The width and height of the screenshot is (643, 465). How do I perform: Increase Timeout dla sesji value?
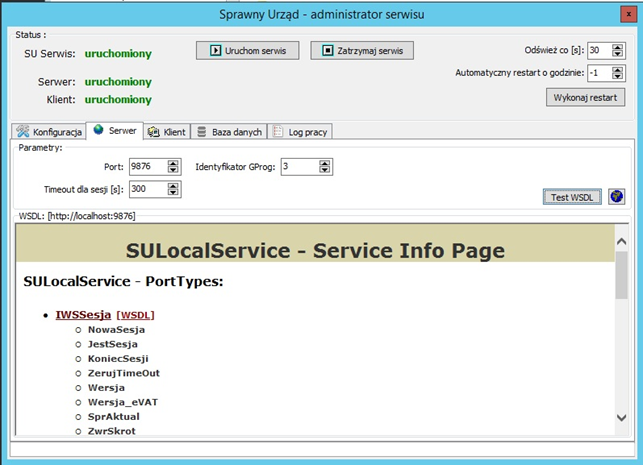[x=173, y=186]
